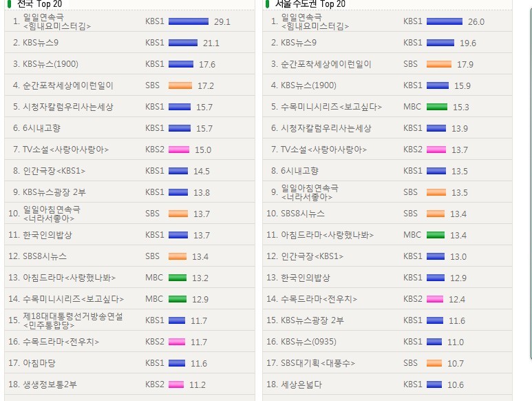Viewport: 532px width, 401px height.
Task: Select 'KBS뉴스광장 2부' in the 전국 list
Action: [54, 192]
